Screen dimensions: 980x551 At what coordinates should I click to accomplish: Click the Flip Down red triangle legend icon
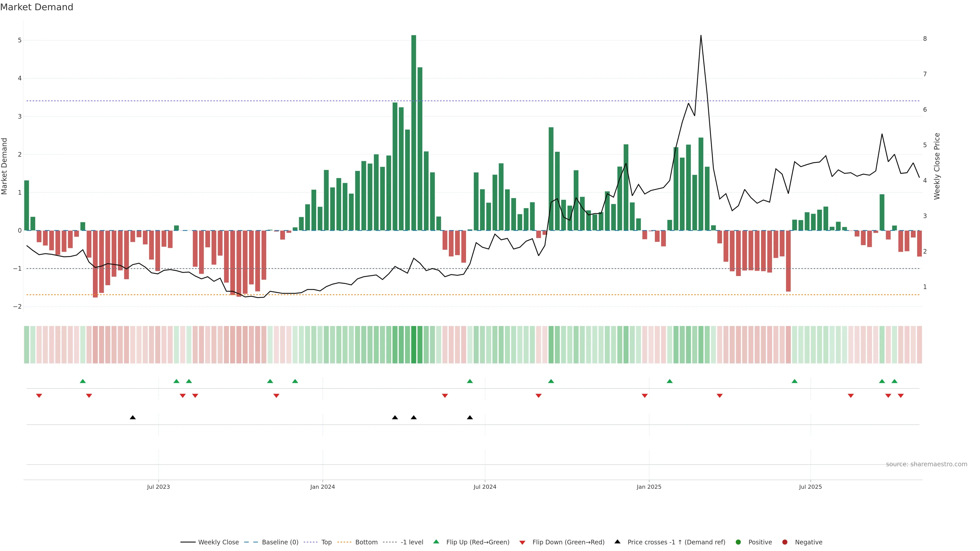click(522, 542)
